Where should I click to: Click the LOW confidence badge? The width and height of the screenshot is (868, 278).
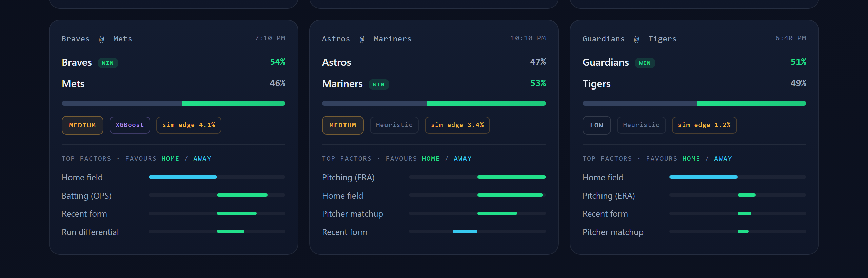point(596,125)
